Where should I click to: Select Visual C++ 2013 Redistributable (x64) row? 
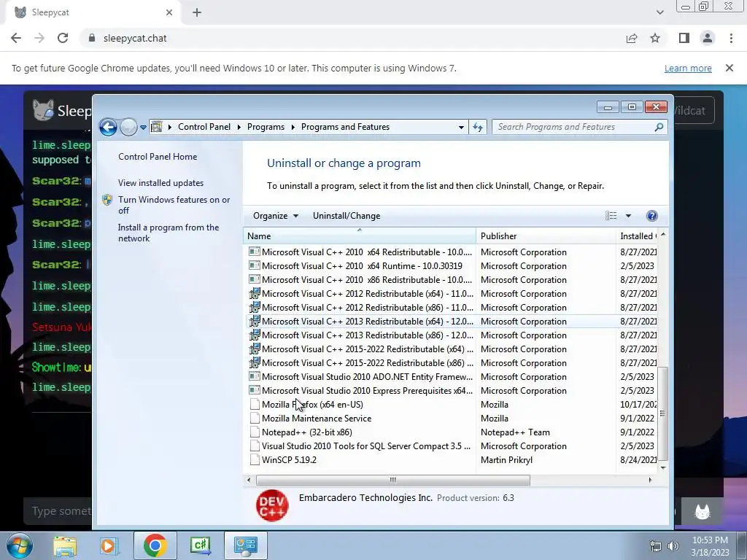pyautogui.click(x=452, y=322)
